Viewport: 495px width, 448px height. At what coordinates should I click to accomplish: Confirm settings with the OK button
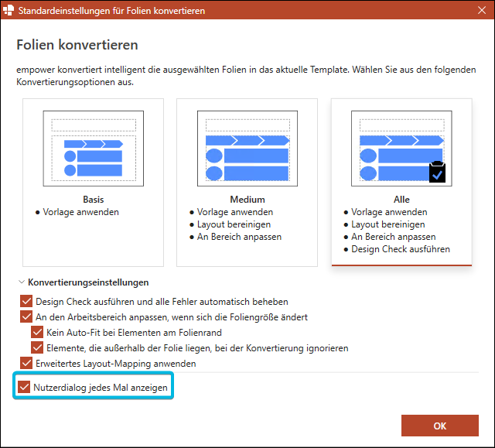tap(440, 426)
